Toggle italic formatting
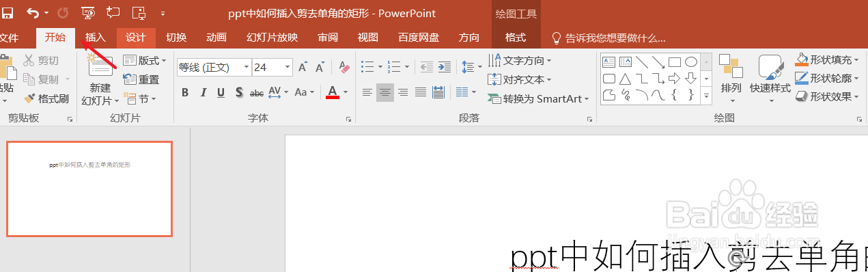 point(203,92)
